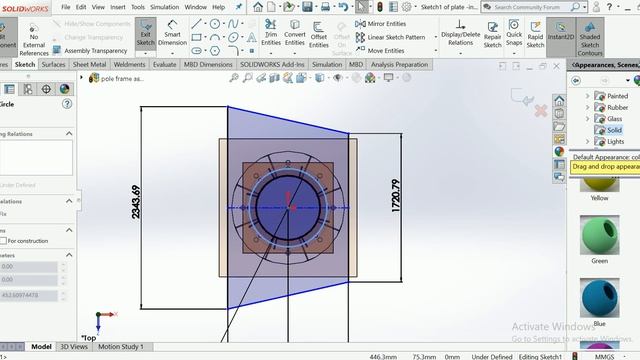The height and width of the screenshot is (360, 640).
Task: Collapse the Parameters section
Action: coord(69,255)
